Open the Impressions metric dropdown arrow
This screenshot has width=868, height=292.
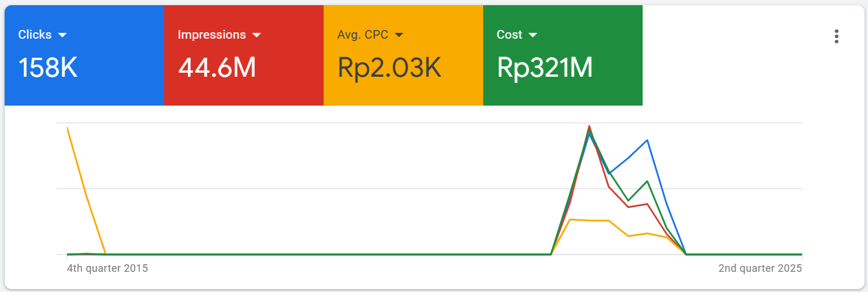click(x=257, y=35)
